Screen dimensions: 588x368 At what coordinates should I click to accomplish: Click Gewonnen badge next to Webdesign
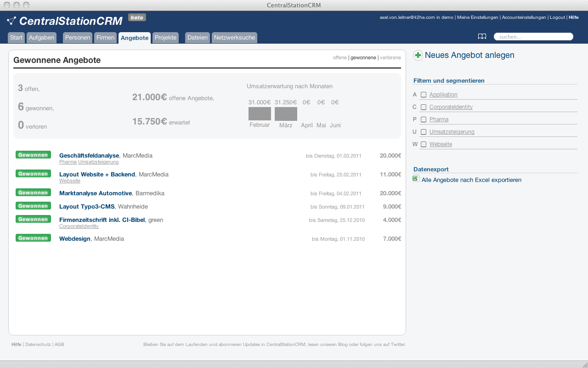[33, 238]
